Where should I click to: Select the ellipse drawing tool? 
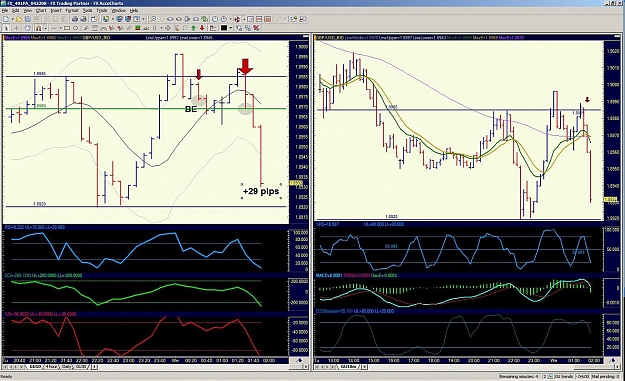coord(75,28)
